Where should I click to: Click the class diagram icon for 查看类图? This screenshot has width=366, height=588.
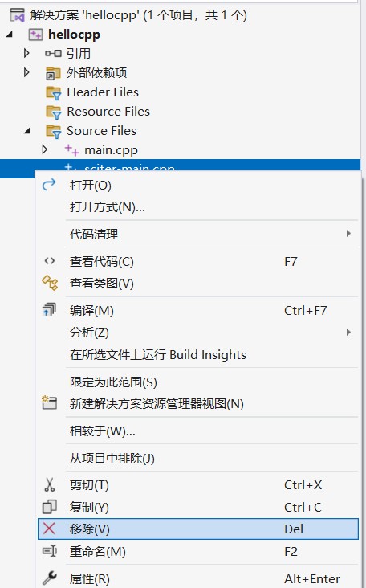coord(50,283)
